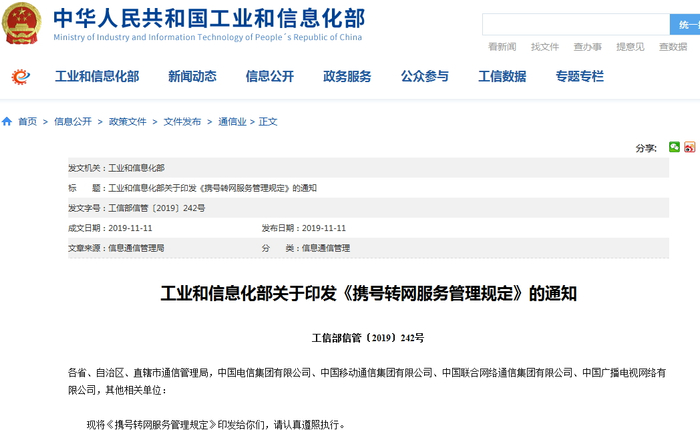The height and width of the screenshot is (430, 700).
Task: Click the 发文字号 工信部信管〔2019〕242号 row
Action: 368,208
